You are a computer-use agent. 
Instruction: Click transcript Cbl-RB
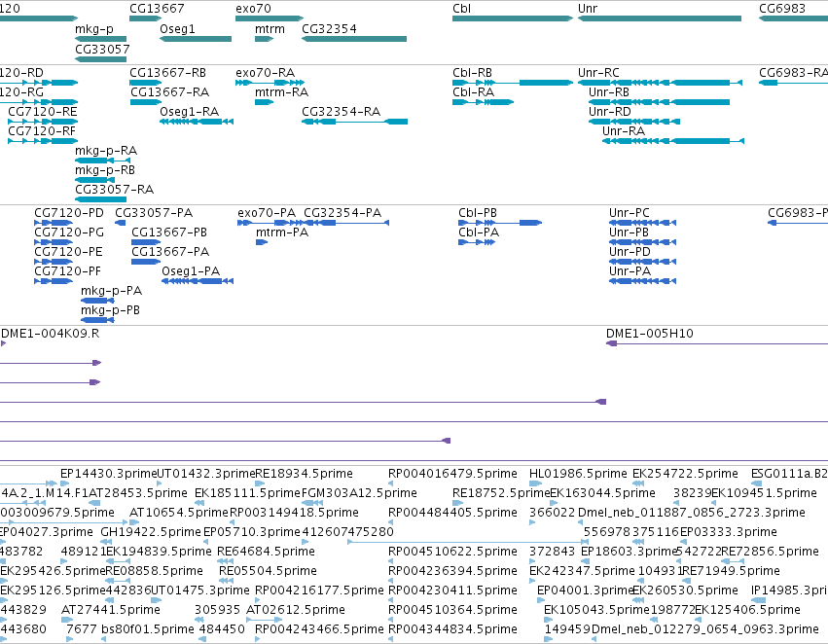tap(472, 73)
